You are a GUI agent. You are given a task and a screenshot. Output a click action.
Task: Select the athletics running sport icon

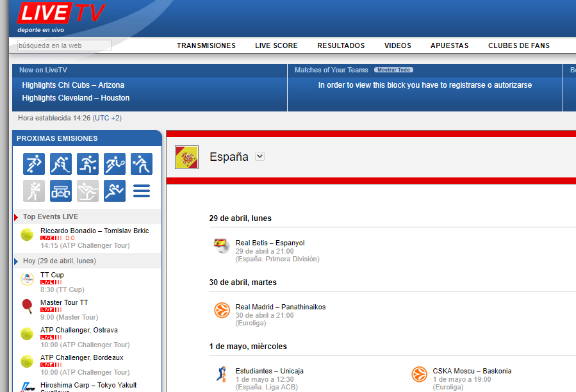point(115,191)
